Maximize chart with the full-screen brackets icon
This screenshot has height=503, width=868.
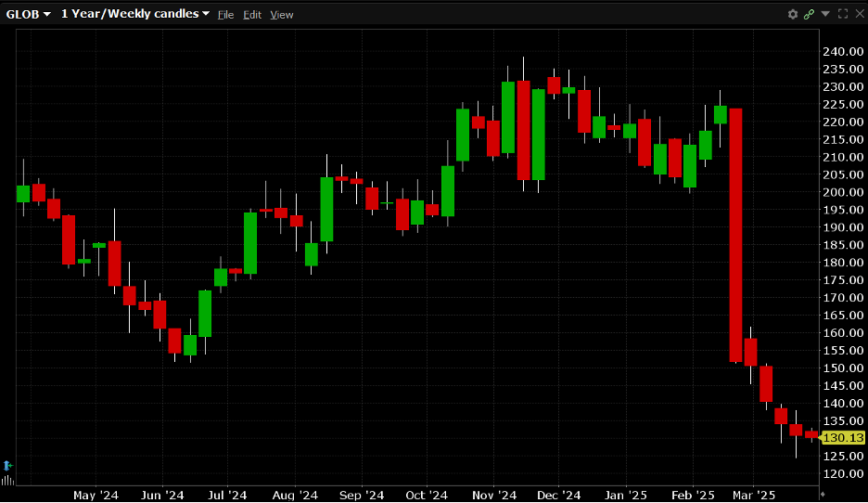pyautogui.click(x=843, y=14)
